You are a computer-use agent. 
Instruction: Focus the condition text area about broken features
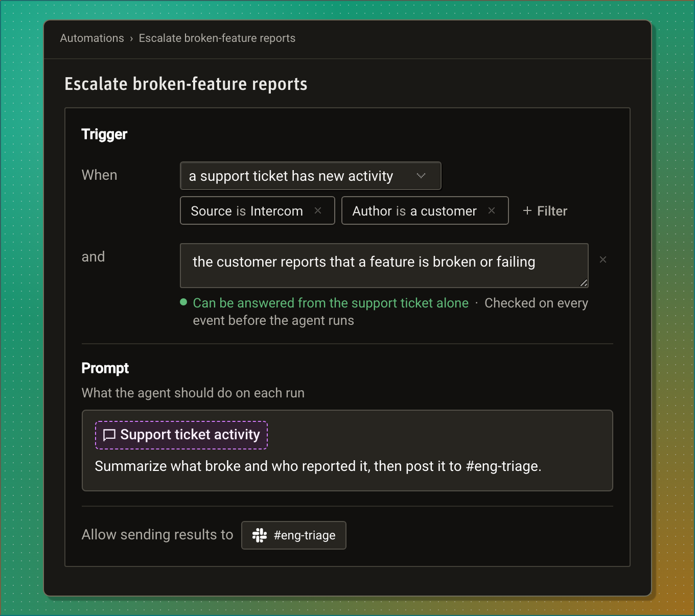coord(384,266)
